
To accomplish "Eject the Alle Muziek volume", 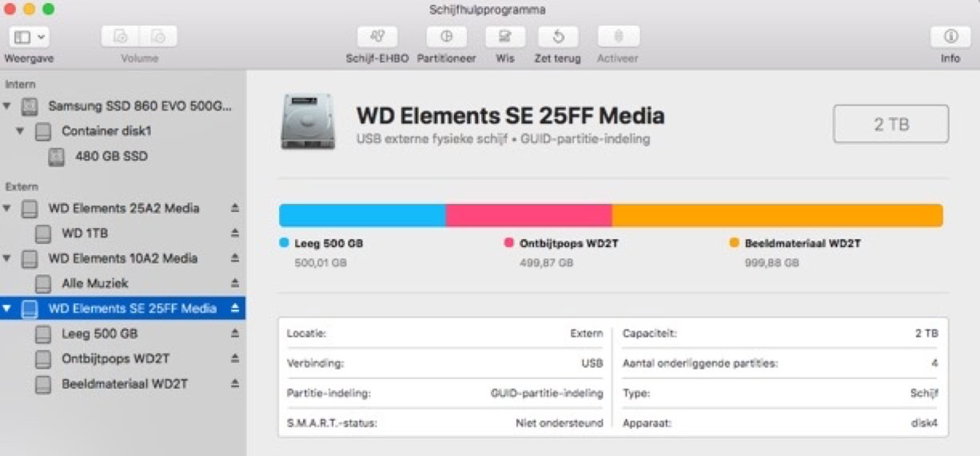I will [235, 283].
